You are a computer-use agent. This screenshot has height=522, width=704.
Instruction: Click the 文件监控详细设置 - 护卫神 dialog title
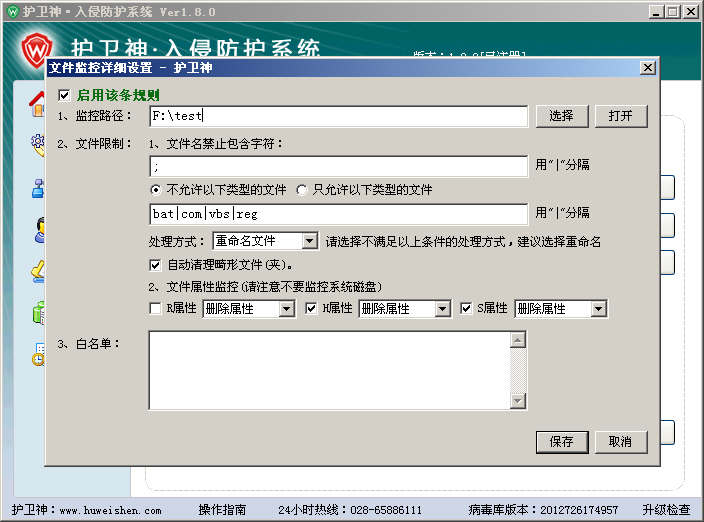pos(131,68)
